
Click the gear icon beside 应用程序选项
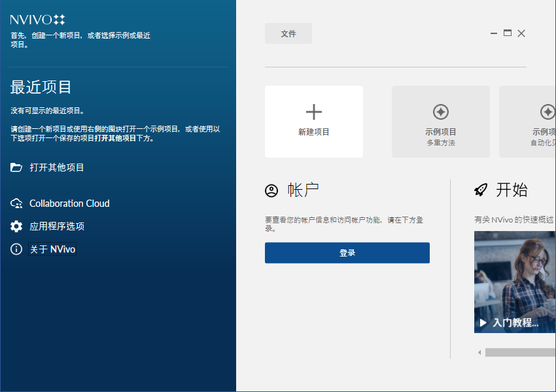point(16,226)
